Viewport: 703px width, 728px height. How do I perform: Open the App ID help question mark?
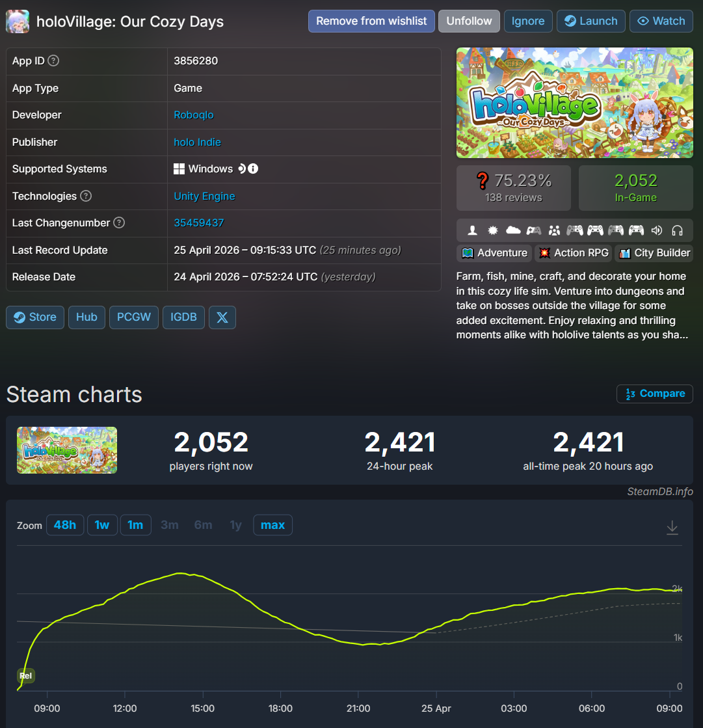(x=53, y=61)
